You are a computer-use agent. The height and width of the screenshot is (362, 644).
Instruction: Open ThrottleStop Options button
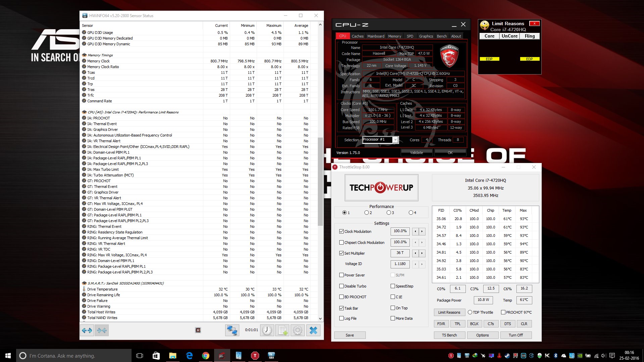(x=482, y=335)
